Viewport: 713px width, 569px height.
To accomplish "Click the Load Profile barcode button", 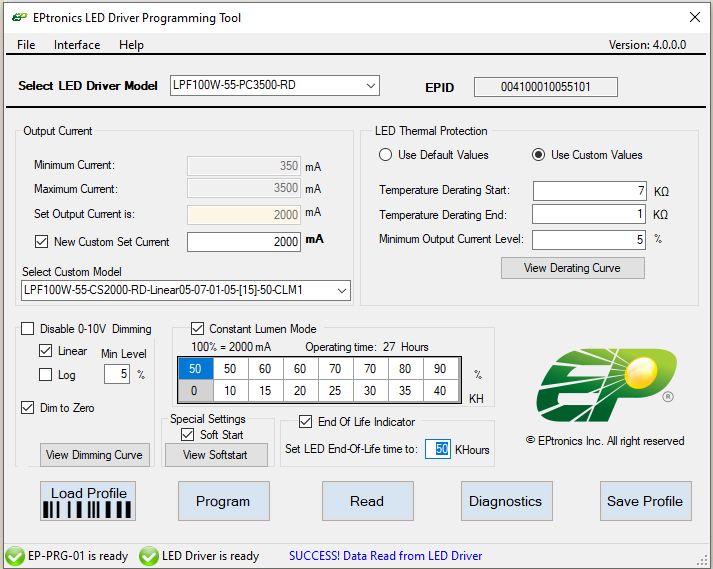I will point(88,501).
